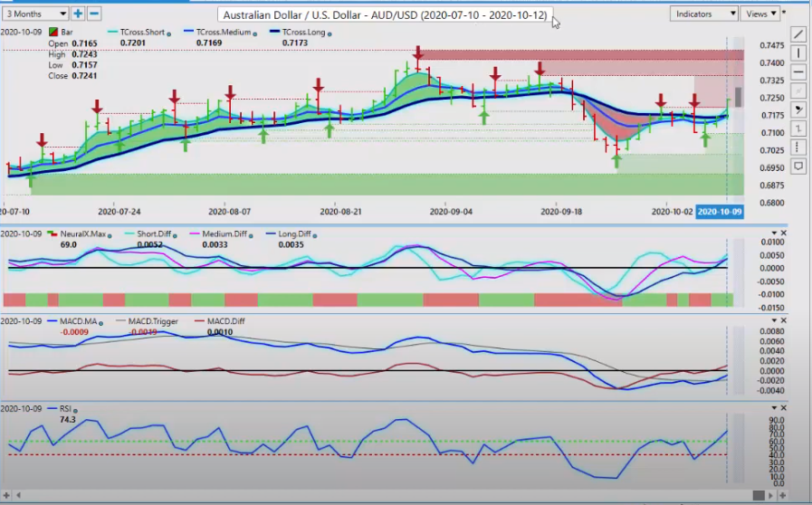Click the NeuralX.Max value 69.0
Screen dimensions: 812x505
click(x=69, y=244)
